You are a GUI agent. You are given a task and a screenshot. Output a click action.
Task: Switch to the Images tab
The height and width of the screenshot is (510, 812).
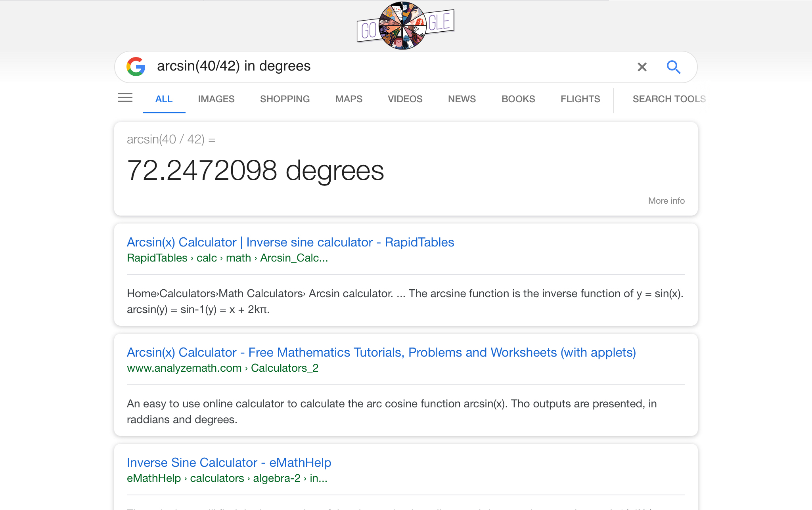pyautogui.click(x=216, y=99)
